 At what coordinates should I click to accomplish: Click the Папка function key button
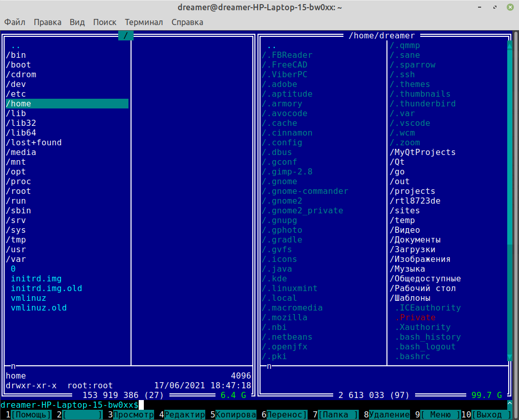[x=338, y=414]
